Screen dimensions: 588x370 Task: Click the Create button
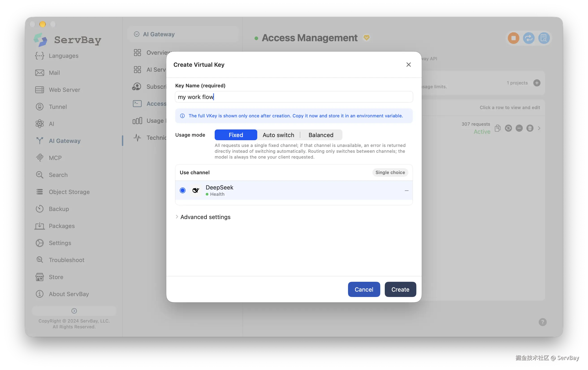(400, 289)
